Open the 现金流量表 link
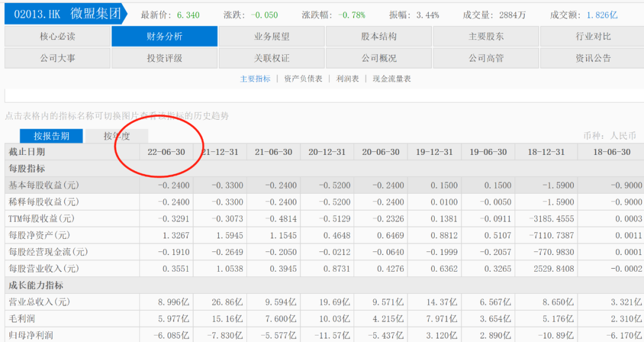This screenshot has height=342, width=644. coord(392,79)
